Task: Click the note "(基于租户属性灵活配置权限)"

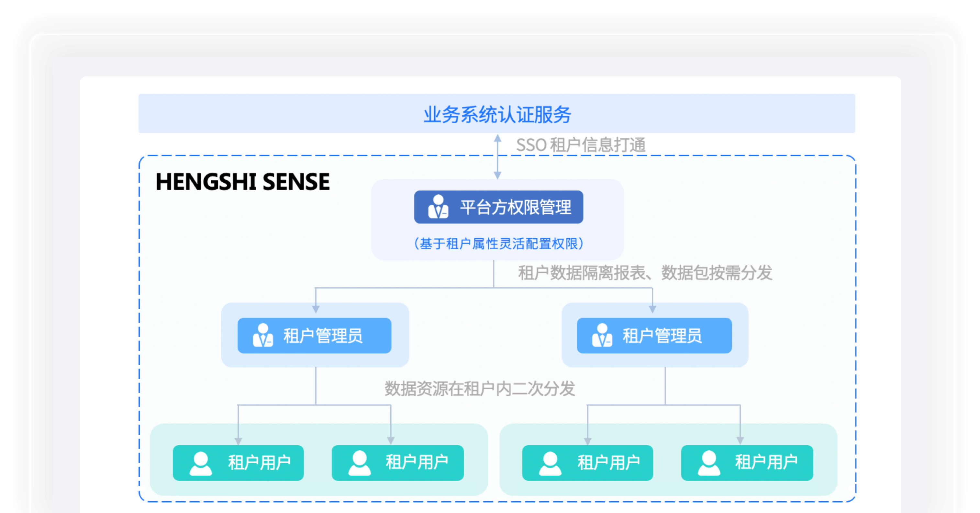Action: (498, 244)
